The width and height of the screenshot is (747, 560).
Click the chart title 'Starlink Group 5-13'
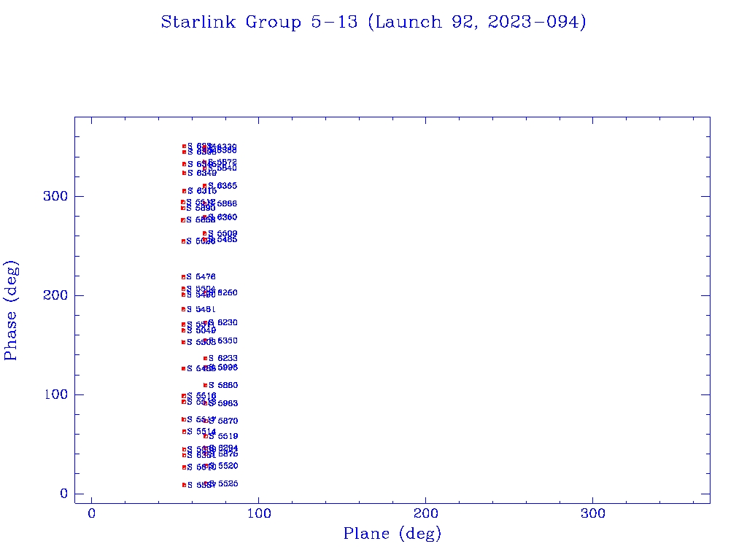tap(259, 23)
